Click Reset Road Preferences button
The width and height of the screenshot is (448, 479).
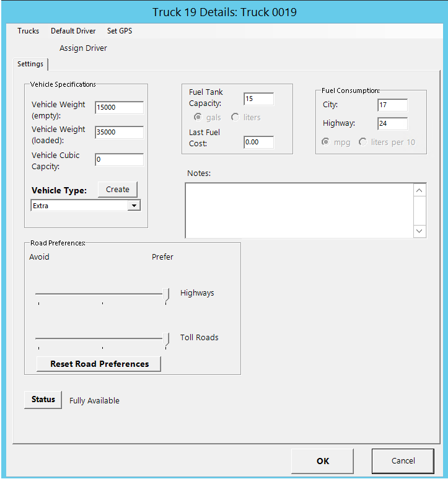click(x=99, y=364)
